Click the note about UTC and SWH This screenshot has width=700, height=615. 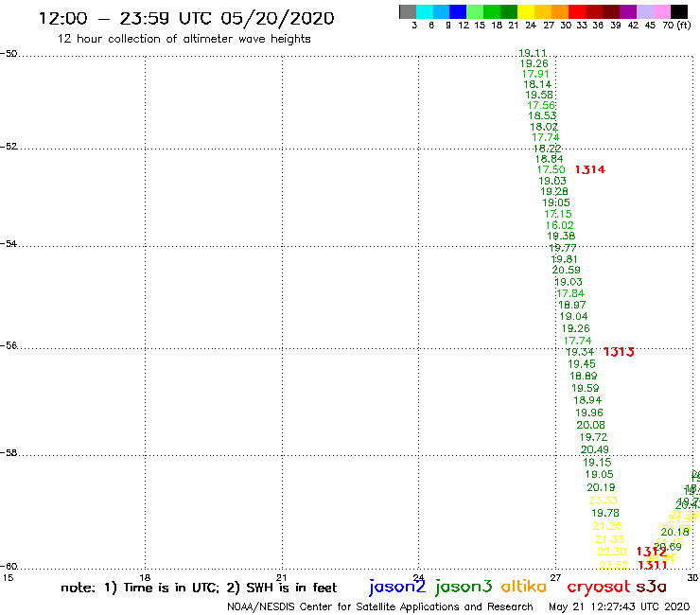(x=199, y=588)
